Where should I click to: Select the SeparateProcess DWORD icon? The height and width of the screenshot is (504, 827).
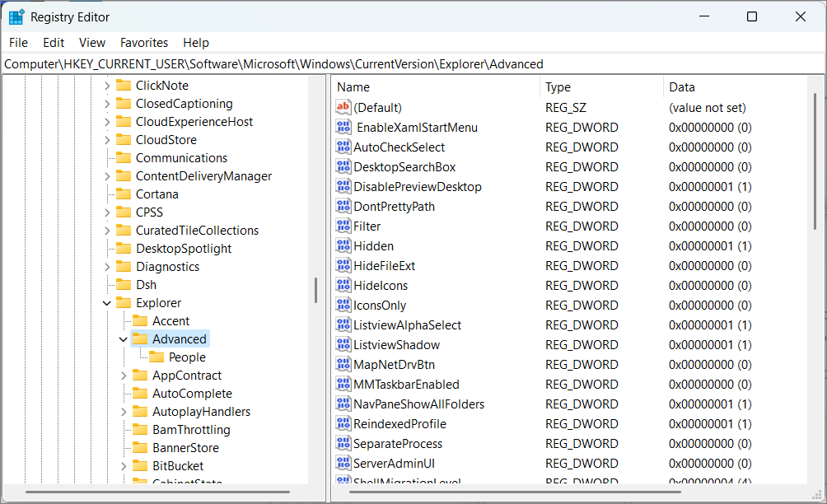point(343,443)
